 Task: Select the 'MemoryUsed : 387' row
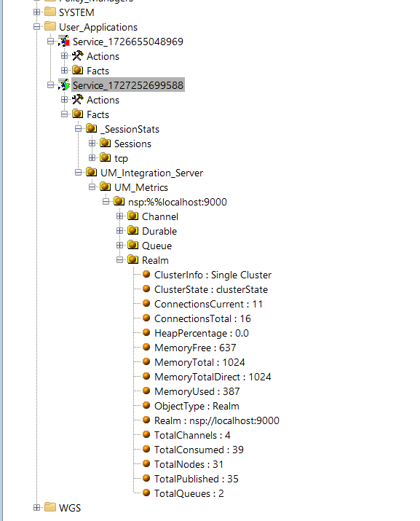197,391
